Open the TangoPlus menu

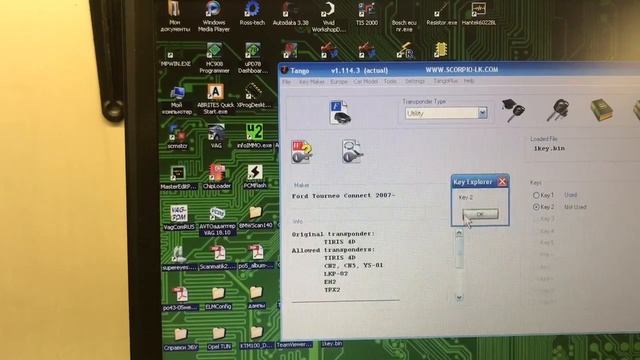click(x=445, y=81)
